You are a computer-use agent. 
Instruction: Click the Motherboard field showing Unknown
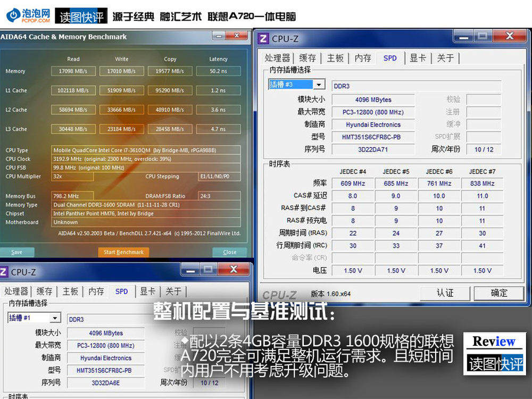pyautogui.click(x=146, y=222)
